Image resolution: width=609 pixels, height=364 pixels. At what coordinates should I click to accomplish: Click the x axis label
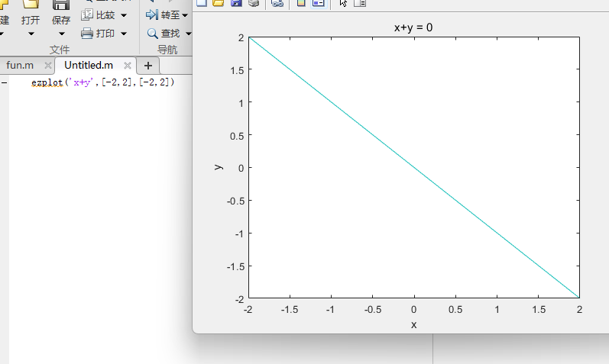pyautogui.click(x=413, y=325)
